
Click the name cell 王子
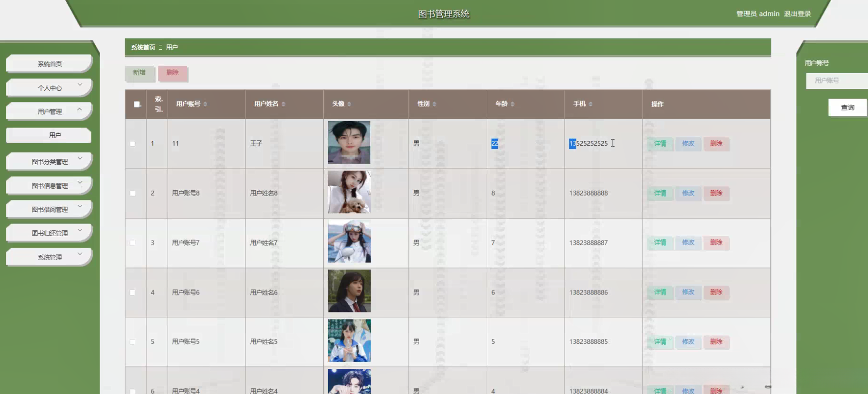pyautogui.click(x=256, y=144)
